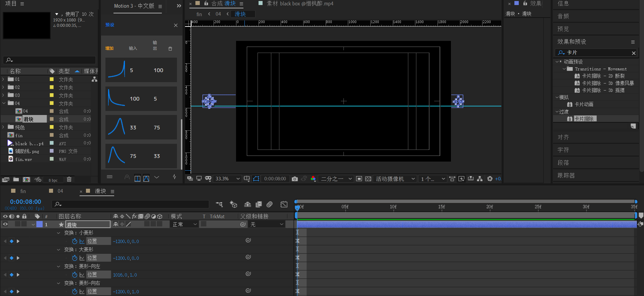Take a snapshot with the camera icon

pyautogui.click(x=294, y=179)
